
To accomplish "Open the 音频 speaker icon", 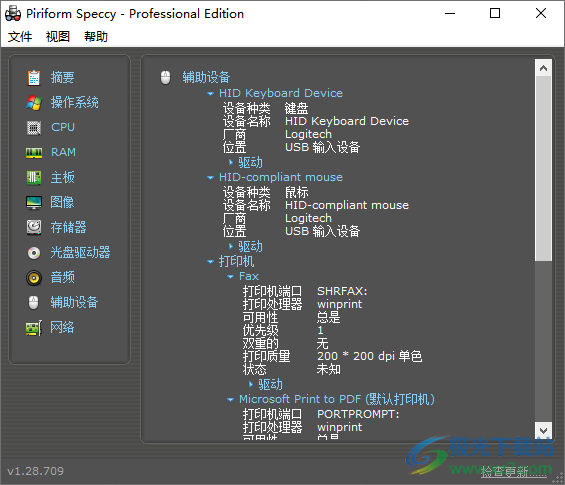I will click(x=34, y=278).
